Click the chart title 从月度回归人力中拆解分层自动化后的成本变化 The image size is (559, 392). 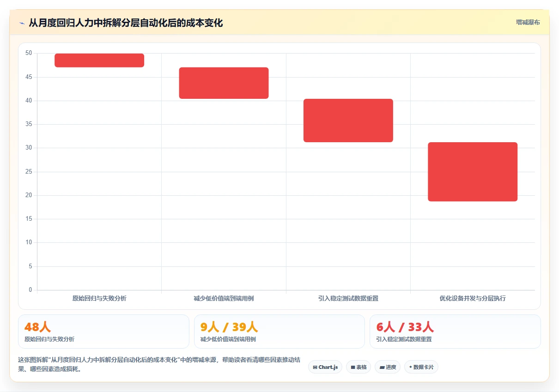(x=126, y=23)
